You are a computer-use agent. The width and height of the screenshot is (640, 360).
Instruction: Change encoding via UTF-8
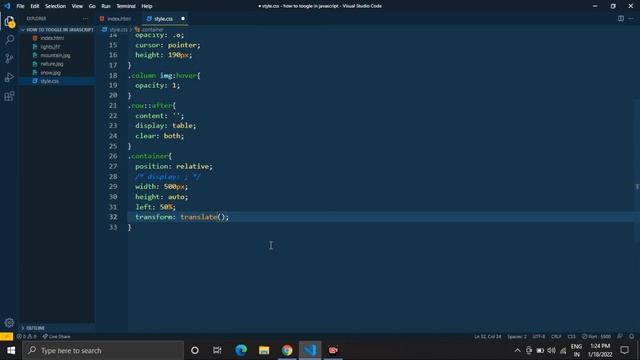[x=538, y=336]
